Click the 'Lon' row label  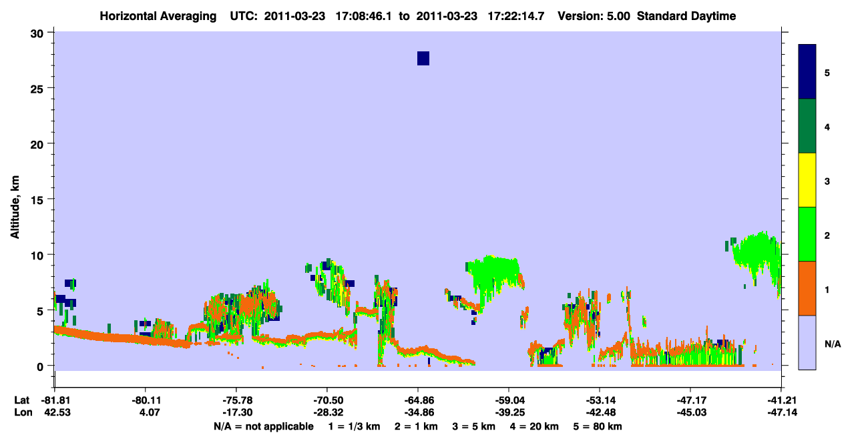click(x=22, y=413)
